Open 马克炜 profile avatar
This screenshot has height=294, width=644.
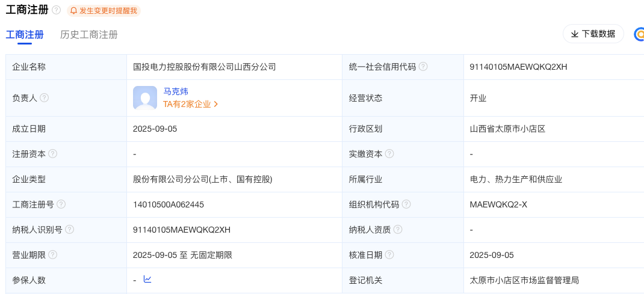tap(145, 98)
